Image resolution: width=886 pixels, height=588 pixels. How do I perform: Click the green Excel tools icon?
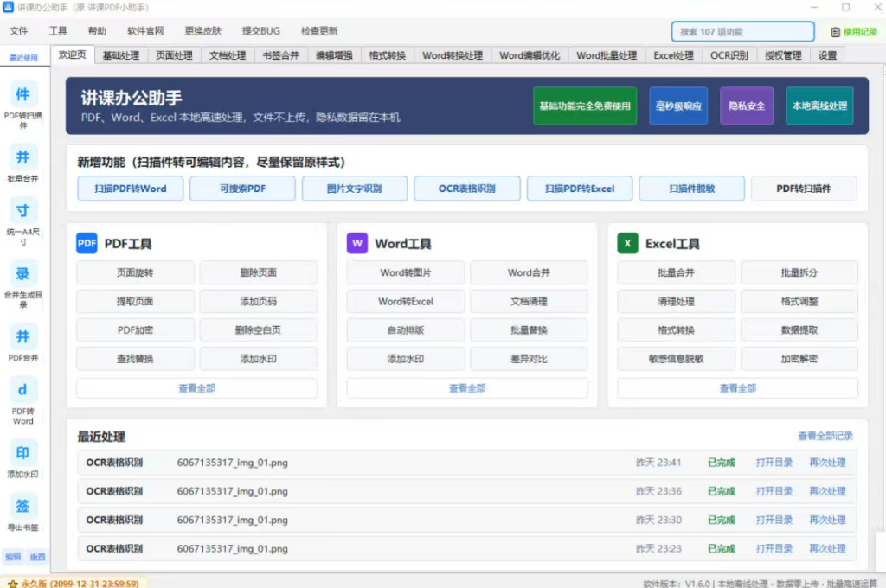click(x=628, y=244)
